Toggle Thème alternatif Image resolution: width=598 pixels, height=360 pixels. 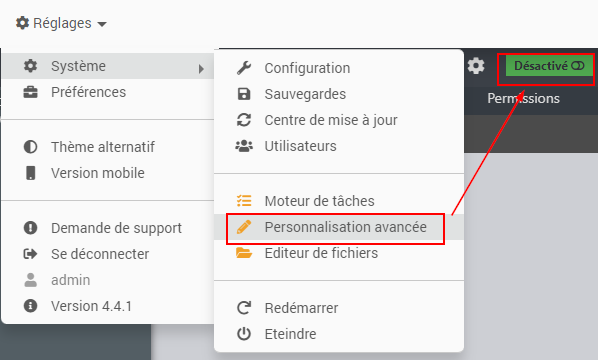point(103,147)
